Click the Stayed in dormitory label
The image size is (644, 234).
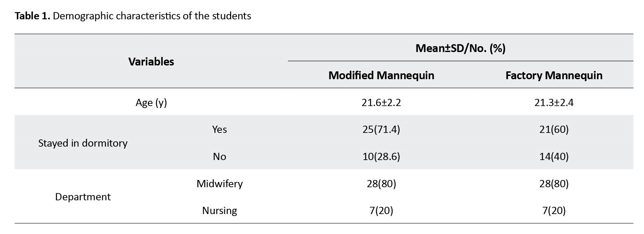pyautogui.click(x=83, y=143)
